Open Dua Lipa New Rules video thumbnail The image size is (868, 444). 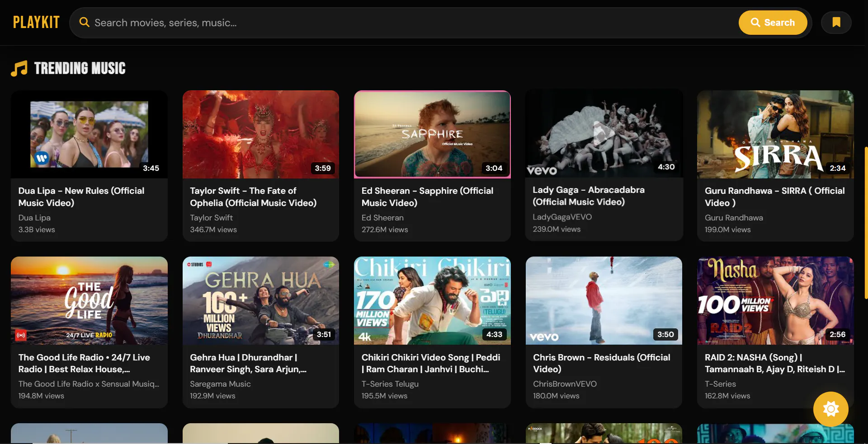coord(89,134)
